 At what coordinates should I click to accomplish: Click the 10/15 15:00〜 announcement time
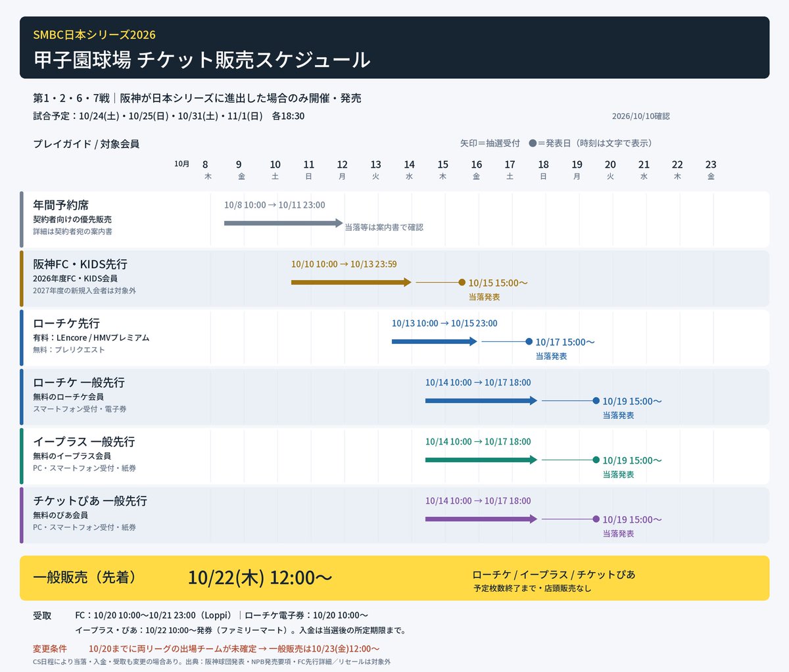pyautogui.click(x=498, y=283)
